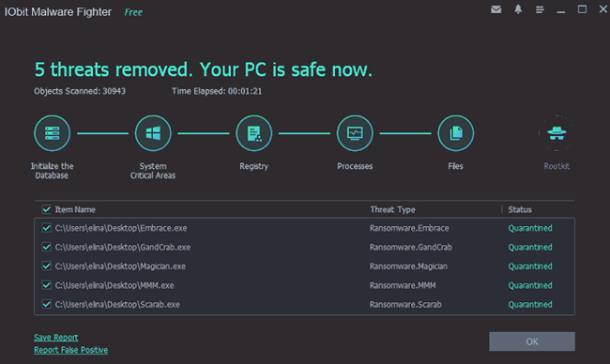Select the MMM.exe result row
The image size is (610, 364).
click(304, 285)
